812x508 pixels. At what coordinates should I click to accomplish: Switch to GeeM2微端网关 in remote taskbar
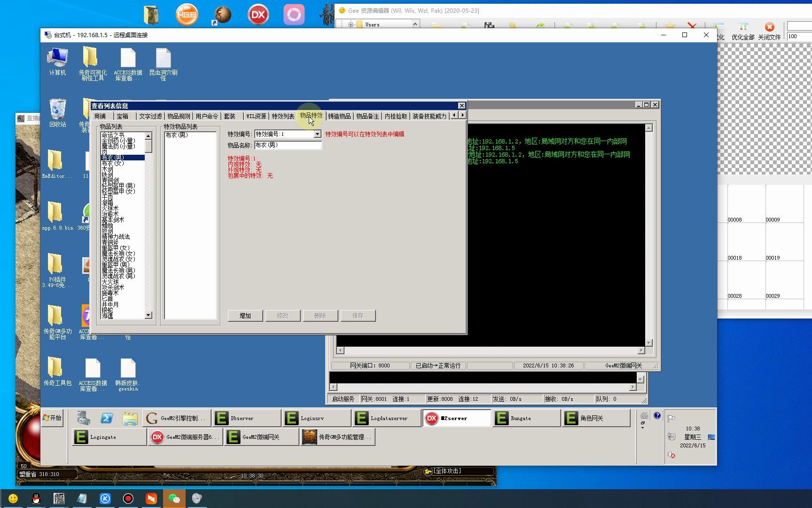coord(261,437)
